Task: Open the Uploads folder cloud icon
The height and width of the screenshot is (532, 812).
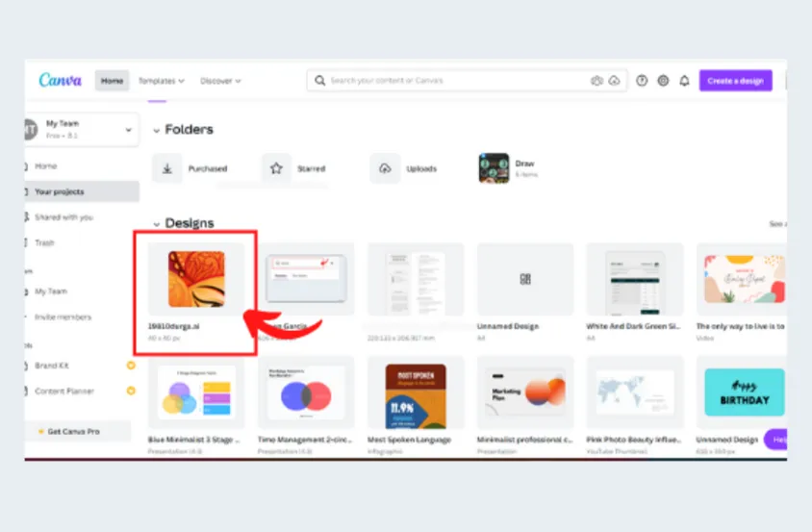Action: (x=385, y=168)
